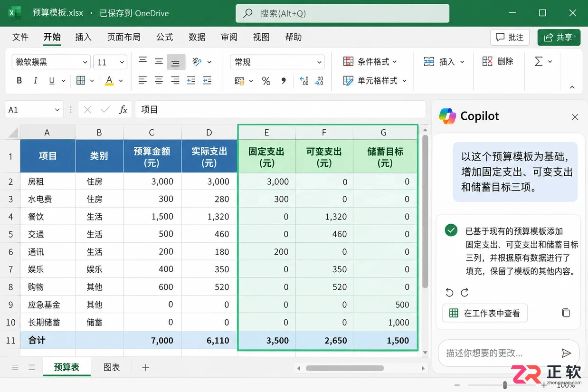
Task: Toggle bottom vertical alignment
Action: point(176,63)
